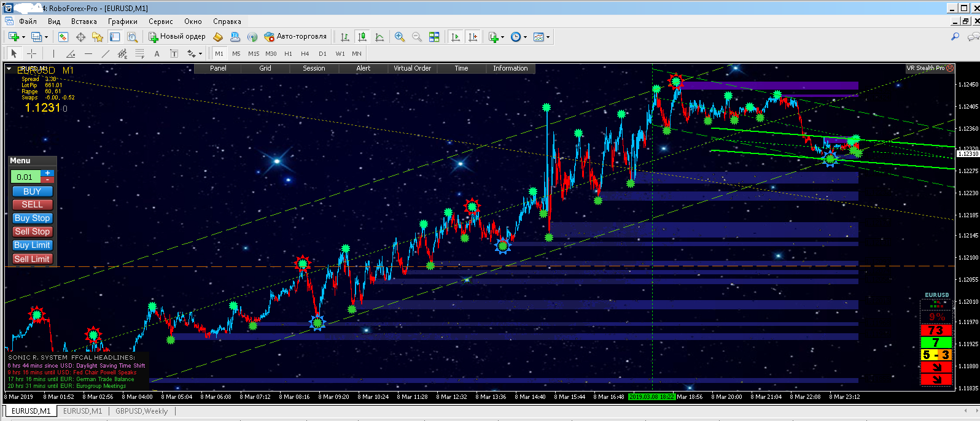Select the Text tool A
Viewport: 980px width, 421px height.
tap(157, 53)
